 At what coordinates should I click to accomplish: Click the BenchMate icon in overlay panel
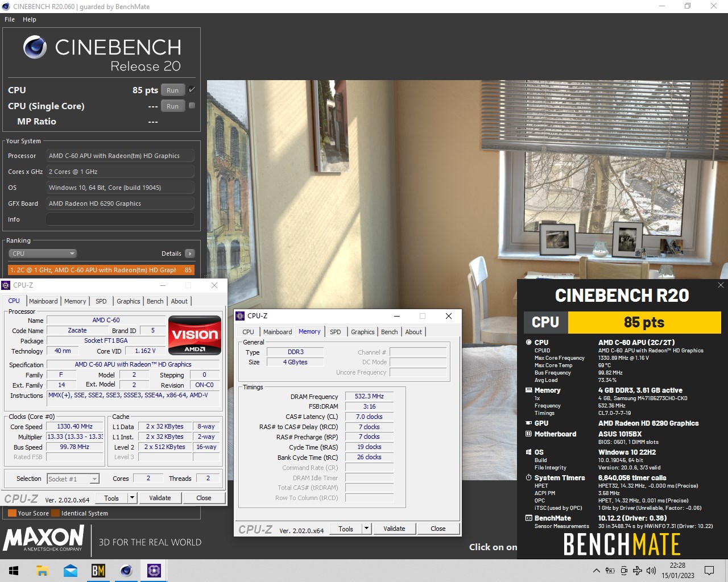529,518
